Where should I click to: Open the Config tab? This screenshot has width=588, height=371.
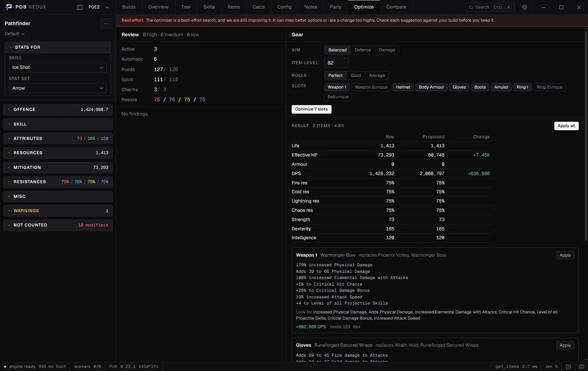284,7
